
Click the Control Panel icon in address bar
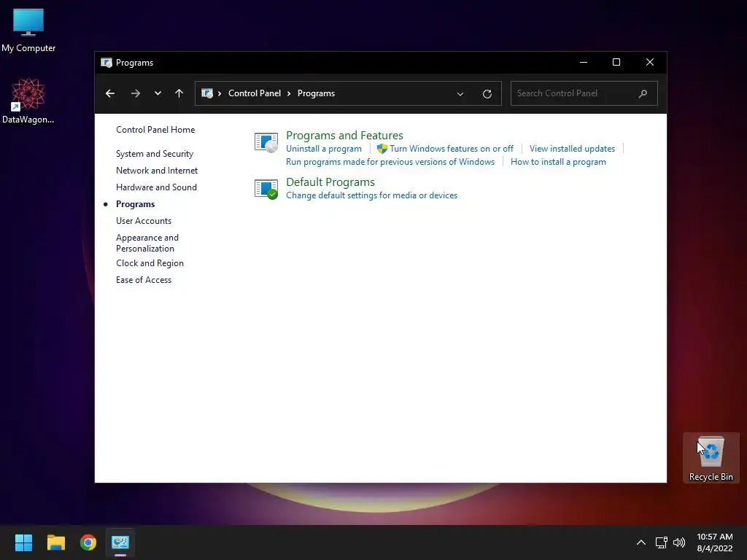[x=206, y=93]
